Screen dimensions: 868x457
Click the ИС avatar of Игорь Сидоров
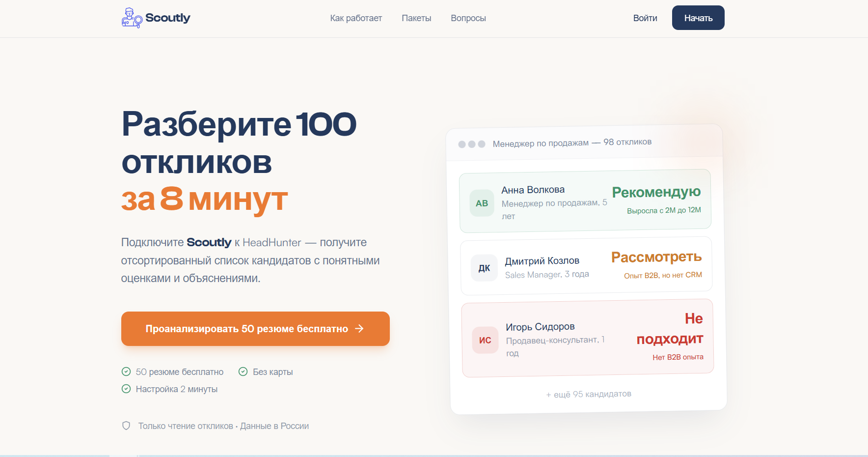[486, 340]
